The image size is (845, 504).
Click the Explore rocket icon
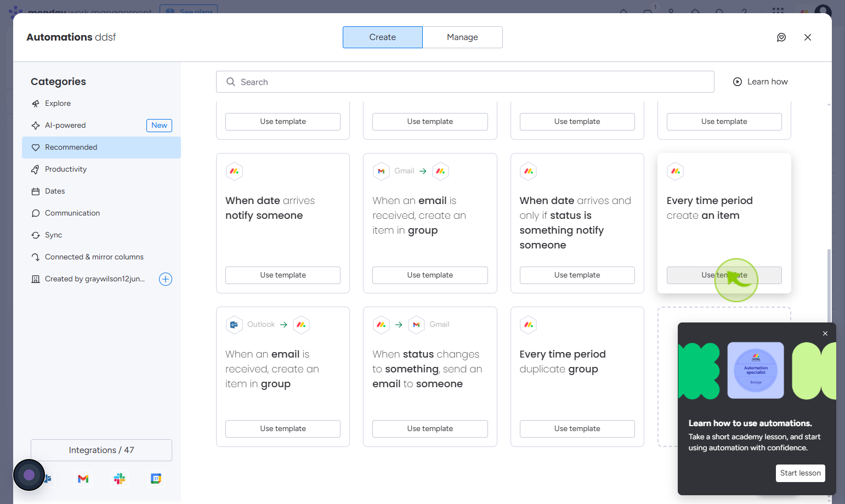pyautogui.click(x=36, y=104)
